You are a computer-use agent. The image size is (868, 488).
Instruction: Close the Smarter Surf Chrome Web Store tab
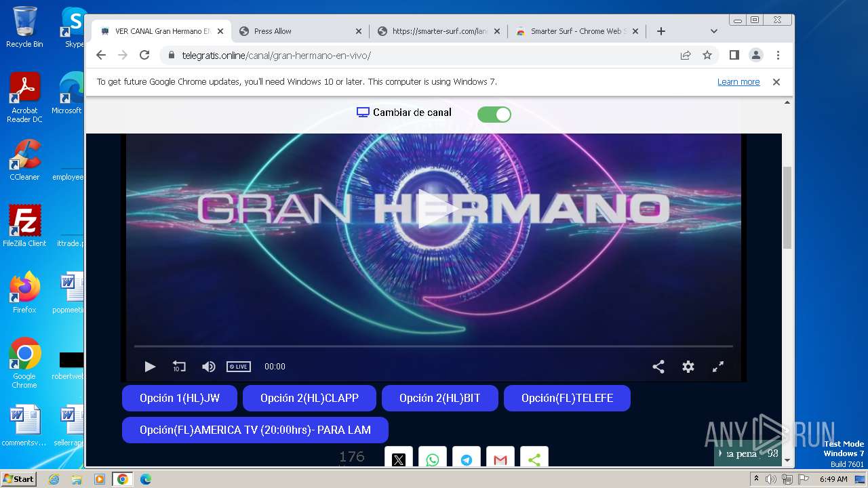point(635,31)
